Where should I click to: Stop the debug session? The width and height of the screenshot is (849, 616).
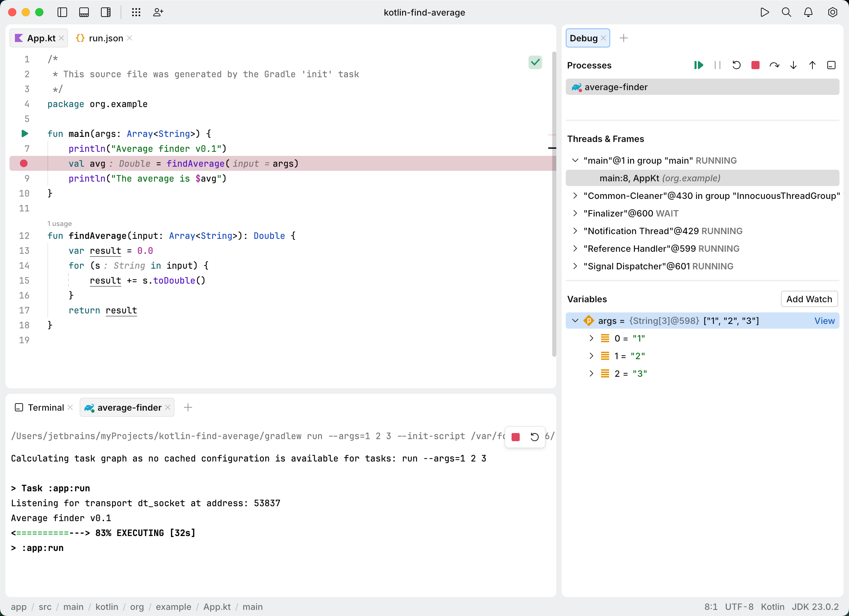click(x=755, y=65)
